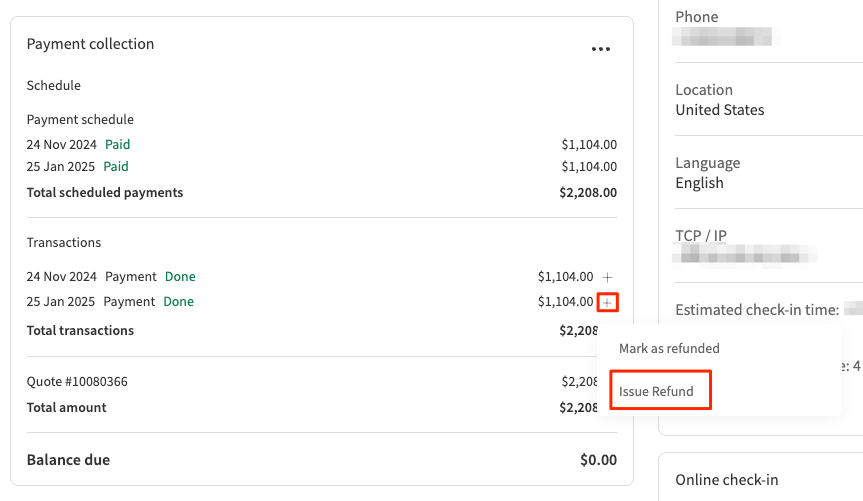
Task: Click plus icon beside 24 Nov 2024 transaction
Action: (x=608, y=277)
